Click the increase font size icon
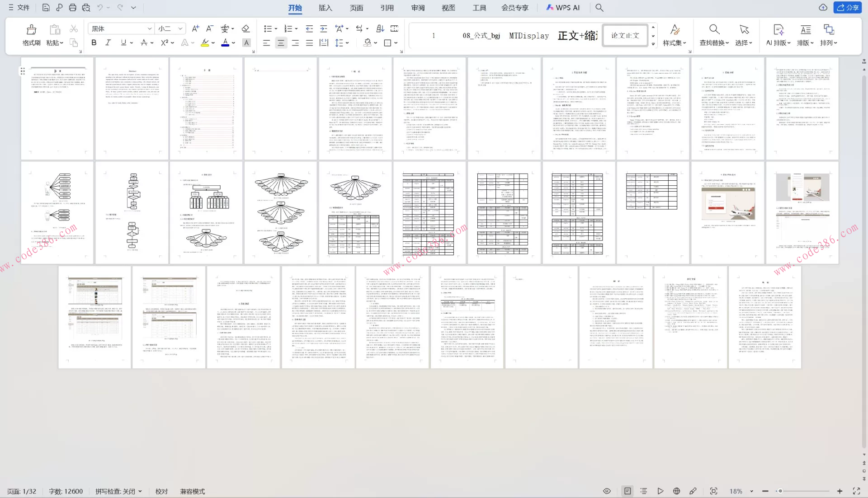 (x=195, y=28)
